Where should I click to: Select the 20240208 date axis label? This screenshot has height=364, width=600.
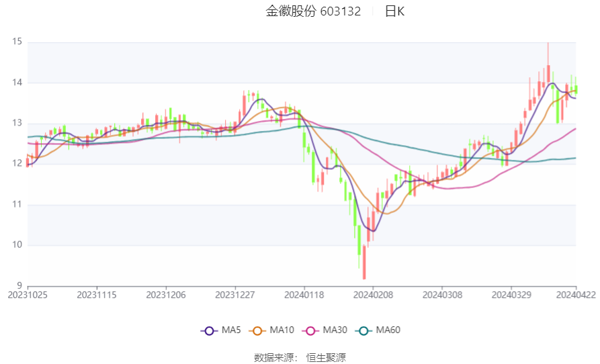point(373,295)
